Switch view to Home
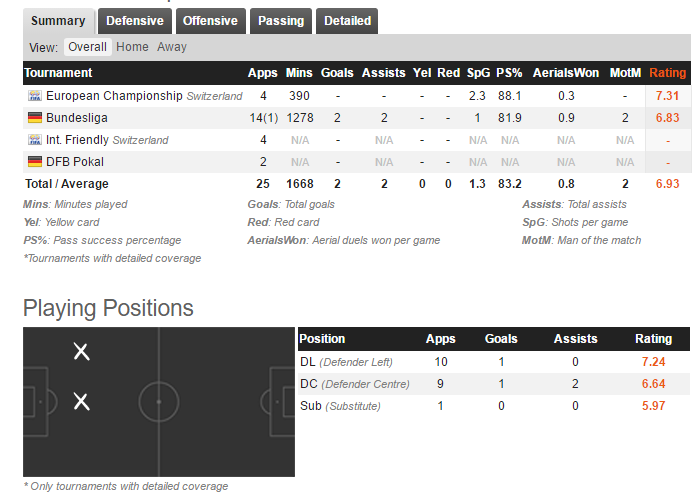 (132, 47)
